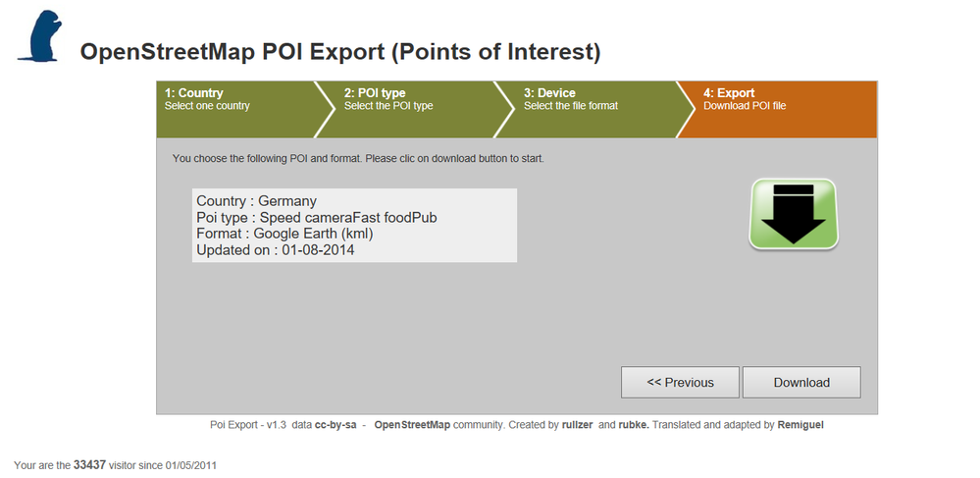Viewport: 980px width, 478px height.
Task: Click the green download arrow icon
Action: [x=794, y=214]
